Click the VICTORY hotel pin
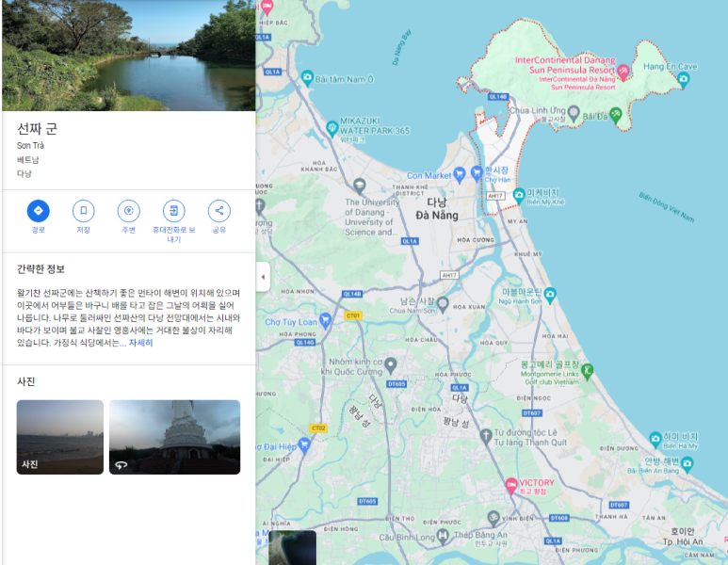This screenshot has width=728, height=565. tap(511, 486)
